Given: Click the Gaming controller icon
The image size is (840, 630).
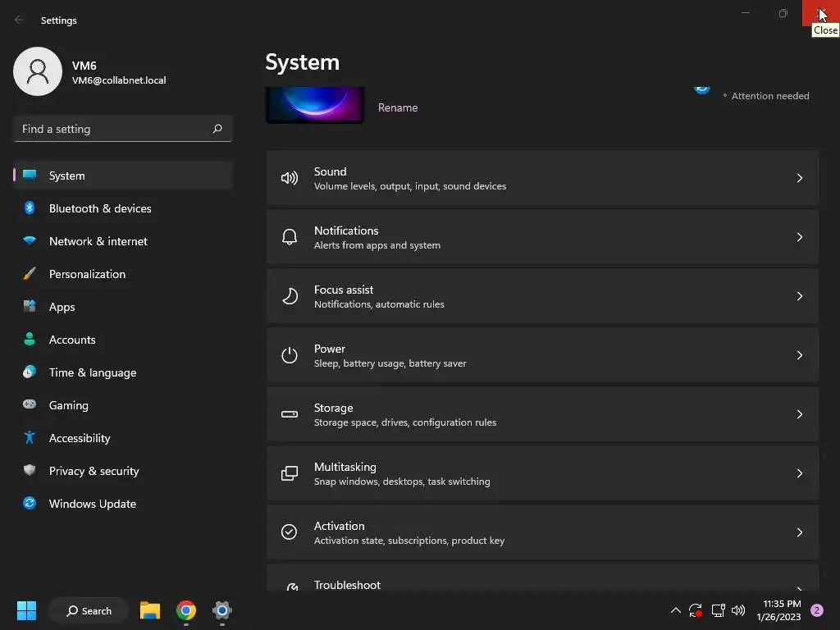Looking at the screenshot, I should point(30,404).
